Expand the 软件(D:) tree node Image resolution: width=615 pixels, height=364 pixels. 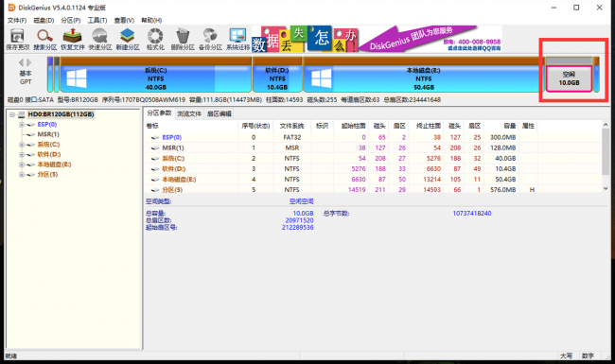[x=22, y=154]
